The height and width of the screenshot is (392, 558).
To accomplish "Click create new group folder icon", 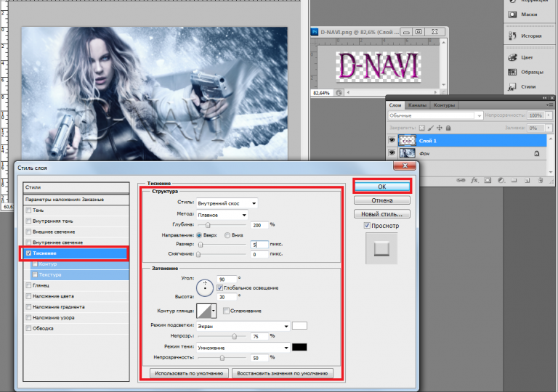I will (x=514, y=180).
